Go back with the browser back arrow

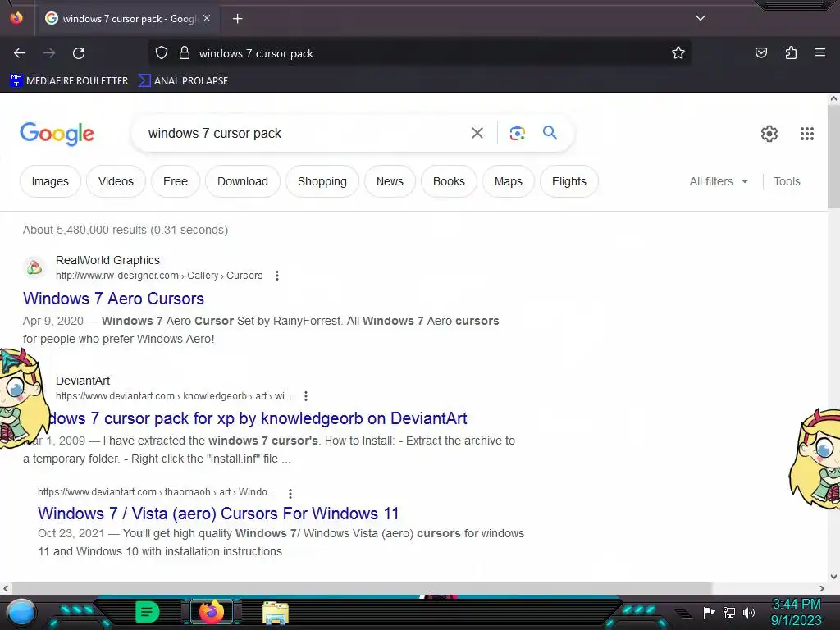tap(20, 53)
